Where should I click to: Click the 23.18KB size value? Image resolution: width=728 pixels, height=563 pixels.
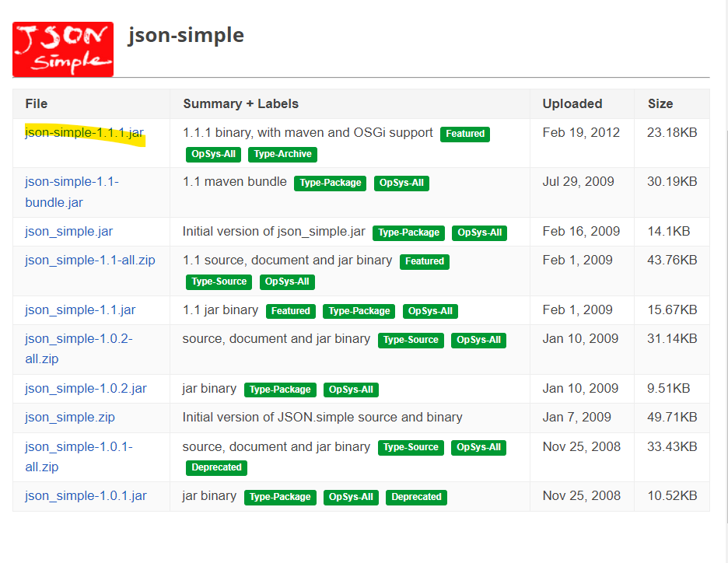click(x=672, y=133)
